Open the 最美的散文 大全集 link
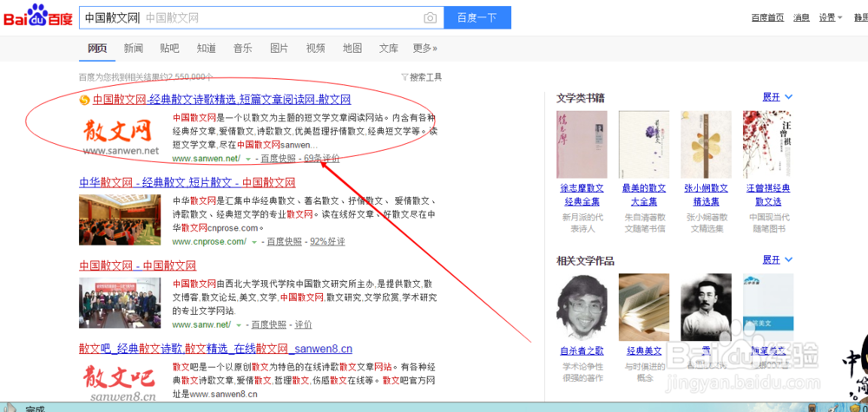The image size is (868, 412). coord(644,194)
